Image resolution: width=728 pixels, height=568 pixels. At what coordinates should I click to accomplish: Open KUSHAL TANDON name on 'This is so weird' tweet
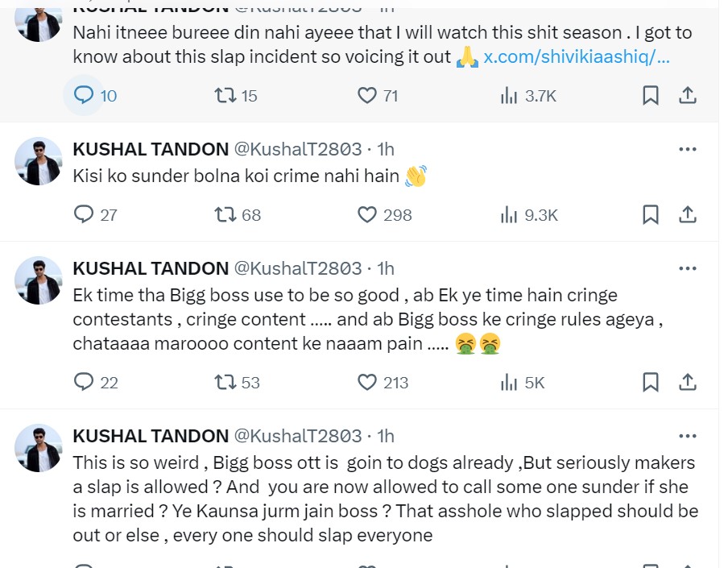(x=151, y=436)
